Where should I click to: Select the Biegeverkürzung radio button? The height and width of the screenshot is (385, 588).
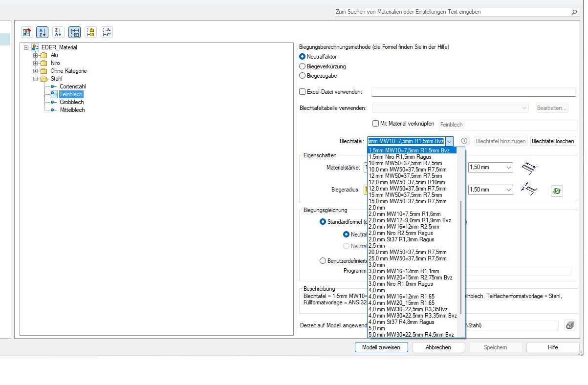click(303, 66)
